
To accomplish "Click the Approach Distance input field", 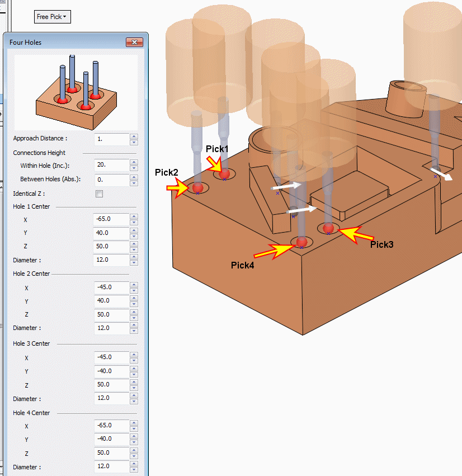I will coord(111,138).
